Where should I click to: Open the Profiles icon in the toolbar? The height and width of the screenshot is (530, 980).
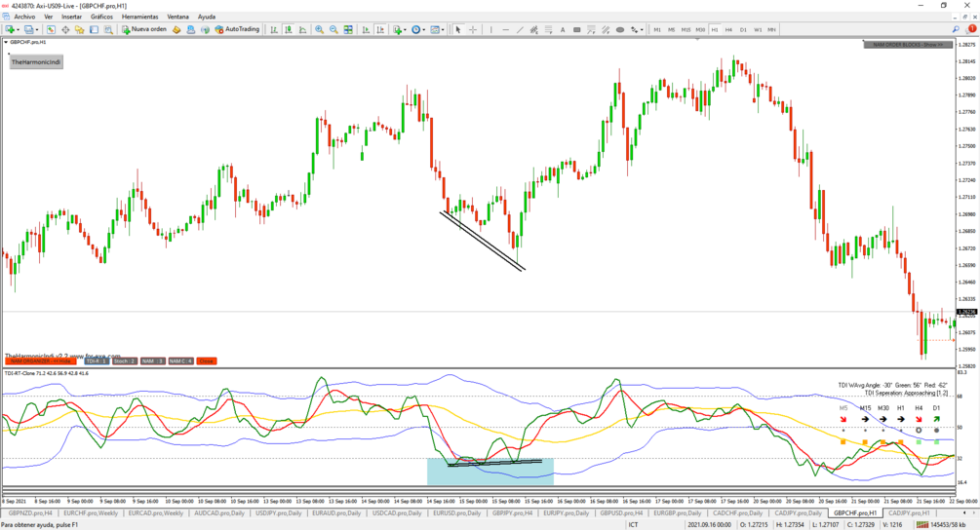(x=28, y=29)
